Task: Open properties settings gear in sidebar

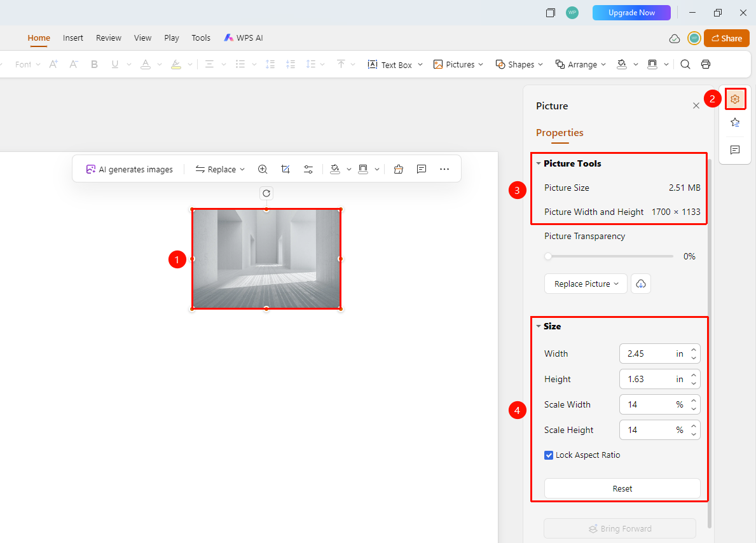Action: [x=735, y=99]
